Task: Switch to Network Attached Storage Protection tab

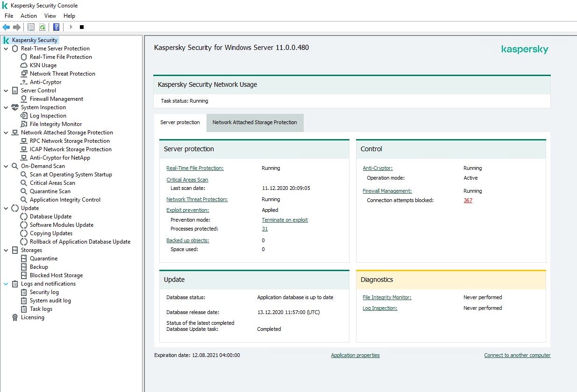Action: (255, 122)
